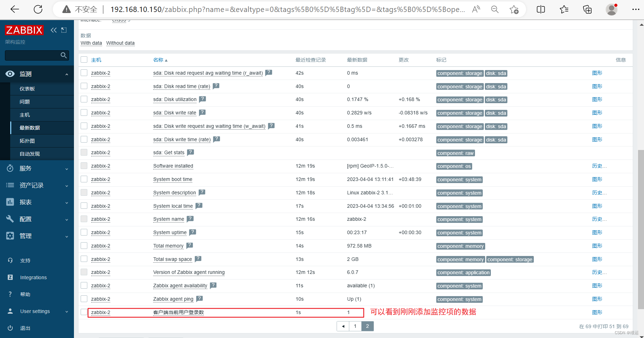This screenshot has height=338, width=644.
Task: Click the 退出 logout item
Action: 25,328
